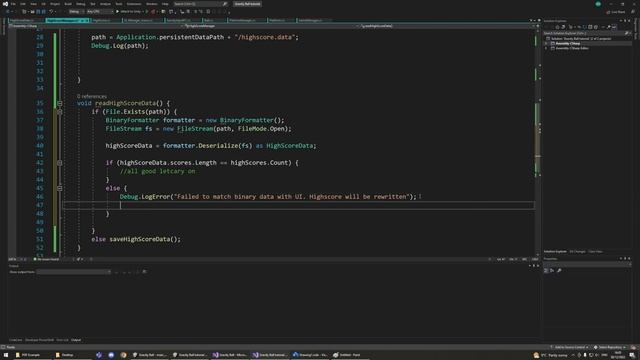The image size is (640, 360).
Task: Open the Edit menu
Action: [x=23, y=4]
